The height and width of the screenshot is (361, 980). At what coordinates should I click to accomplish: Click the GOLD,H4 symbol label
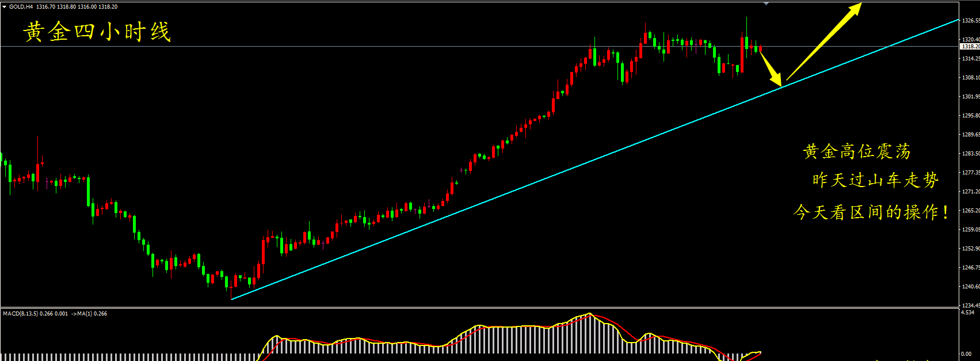tap(21, 7)
